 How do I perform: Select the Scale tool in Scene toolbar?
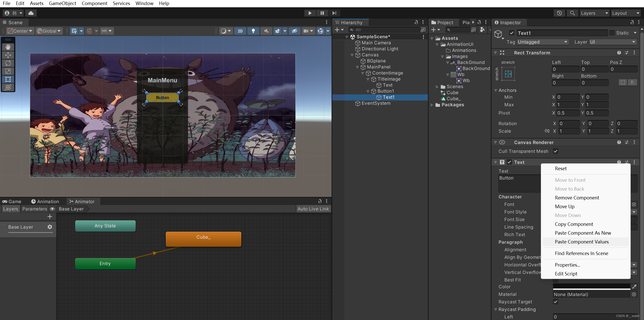point(8,71)
